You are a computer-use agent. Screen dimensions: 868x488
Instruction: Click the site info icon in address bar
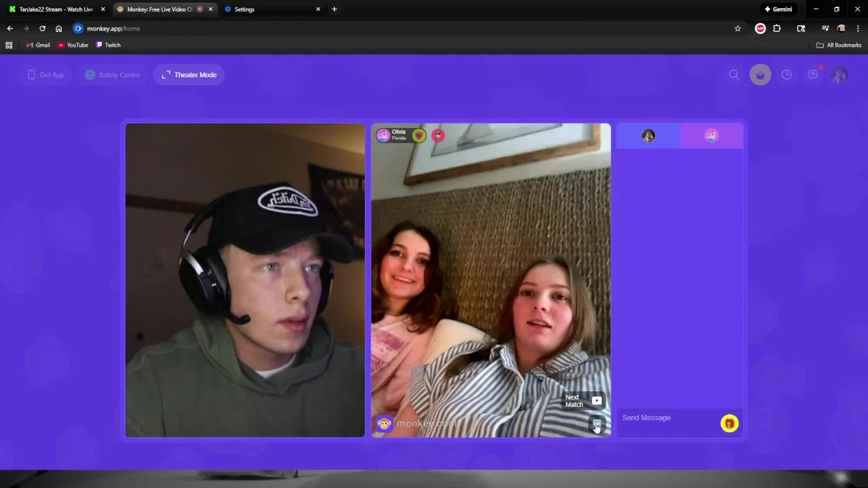(78, 28)
